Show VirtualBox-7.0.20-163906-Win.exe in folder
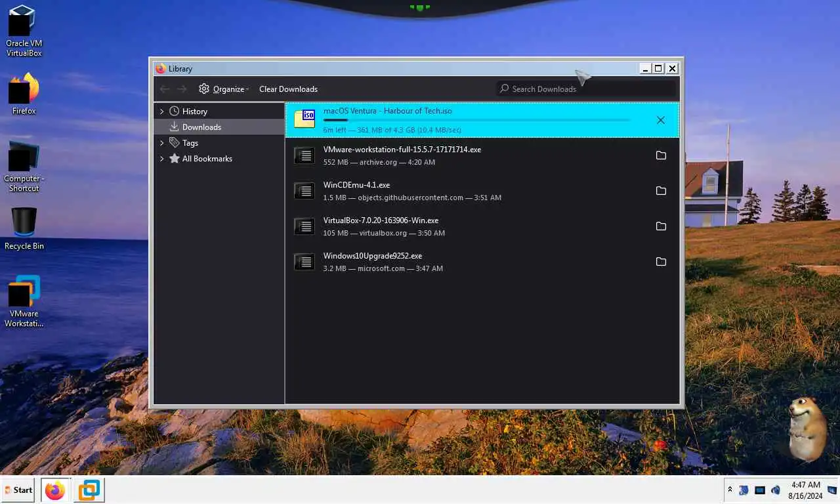 [x=661, y=226]
